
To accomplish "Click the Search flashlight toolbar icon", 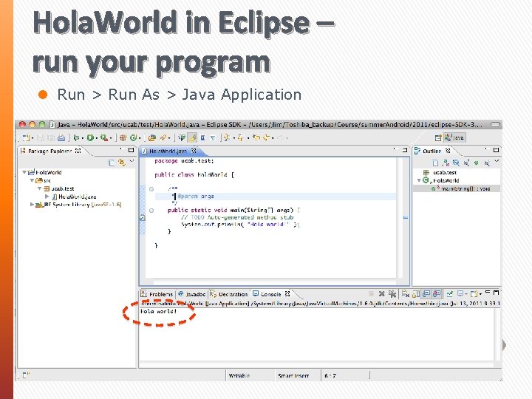I will click(163, 137).
